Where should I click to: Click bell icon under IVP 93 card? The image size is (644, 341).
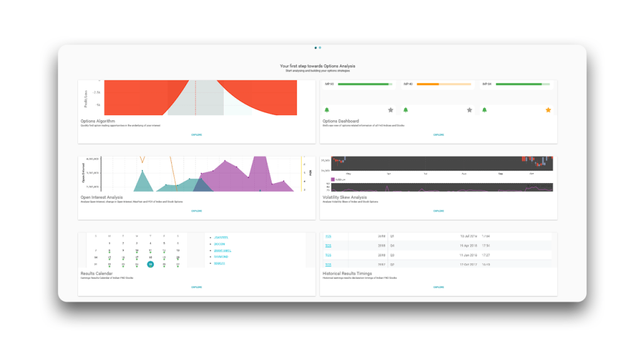[327, 110]
